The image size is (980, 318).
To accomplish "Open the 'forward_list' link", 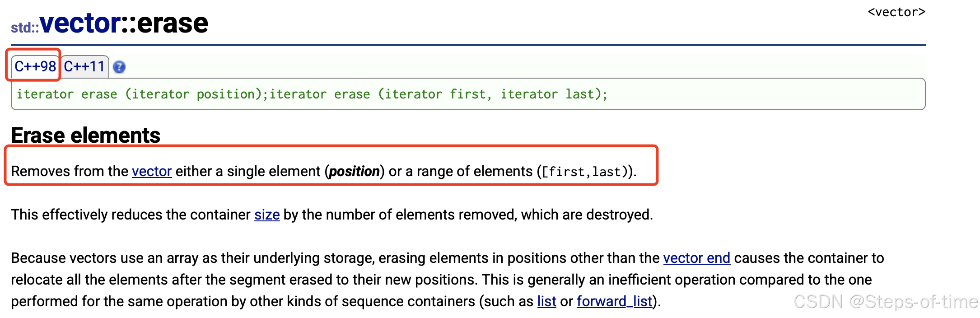I will point(615,301).
